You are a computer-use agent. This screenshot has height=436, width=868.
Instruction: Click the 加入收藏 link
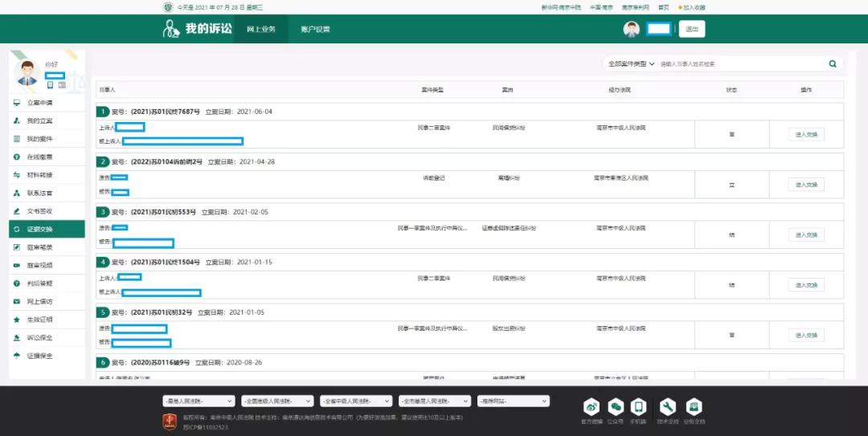(x=694, y=7)
